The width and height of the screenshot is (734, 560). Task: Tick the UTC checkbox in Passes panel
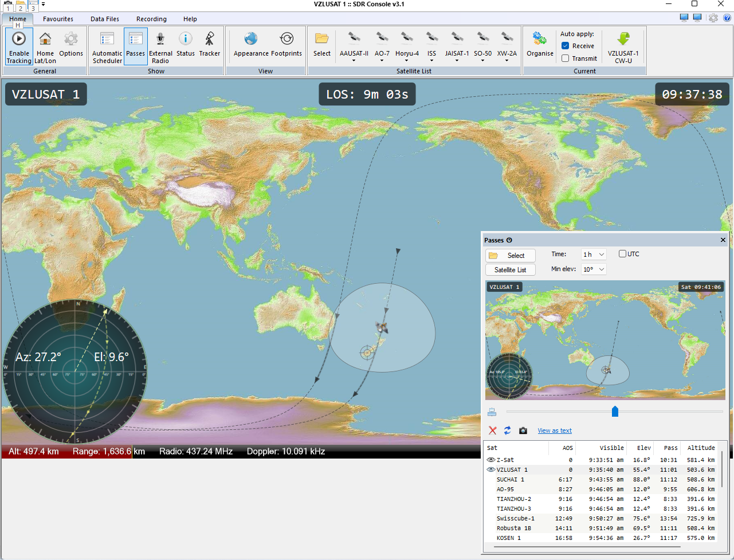(x=622, y=254)
